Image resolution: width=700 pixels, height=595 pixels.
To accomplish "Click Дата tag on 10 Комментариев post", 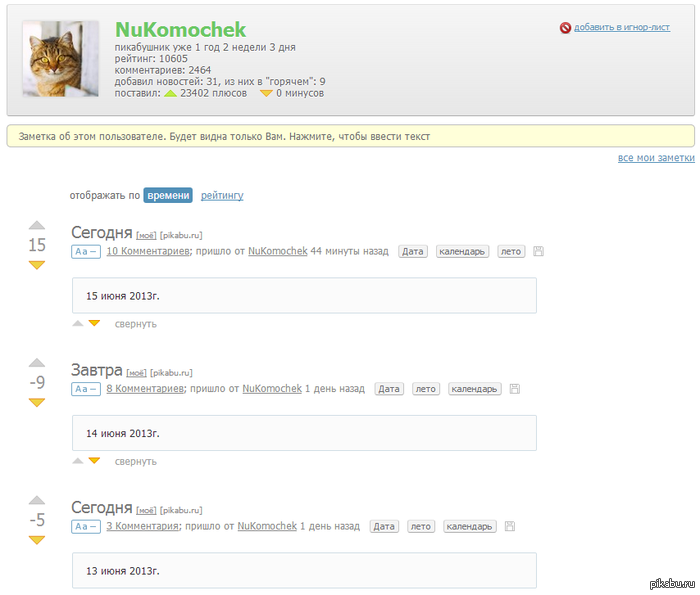I will click(x=413, y=252).
